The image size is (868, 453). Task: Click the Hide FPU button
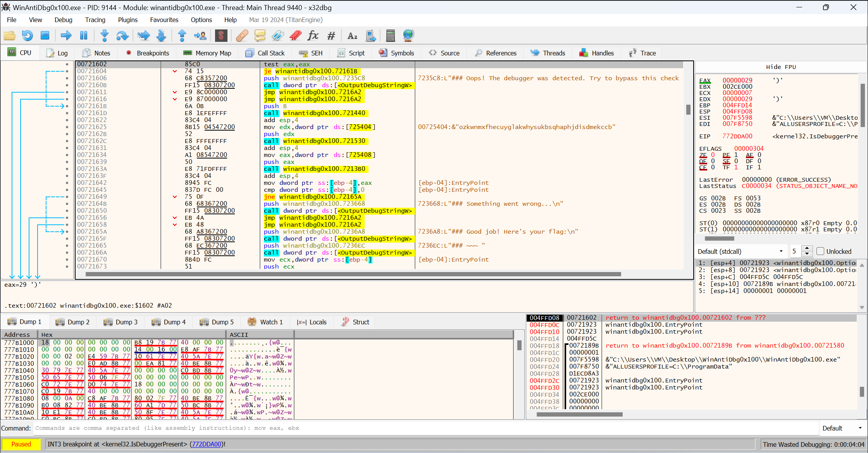(x=781, y=67)
